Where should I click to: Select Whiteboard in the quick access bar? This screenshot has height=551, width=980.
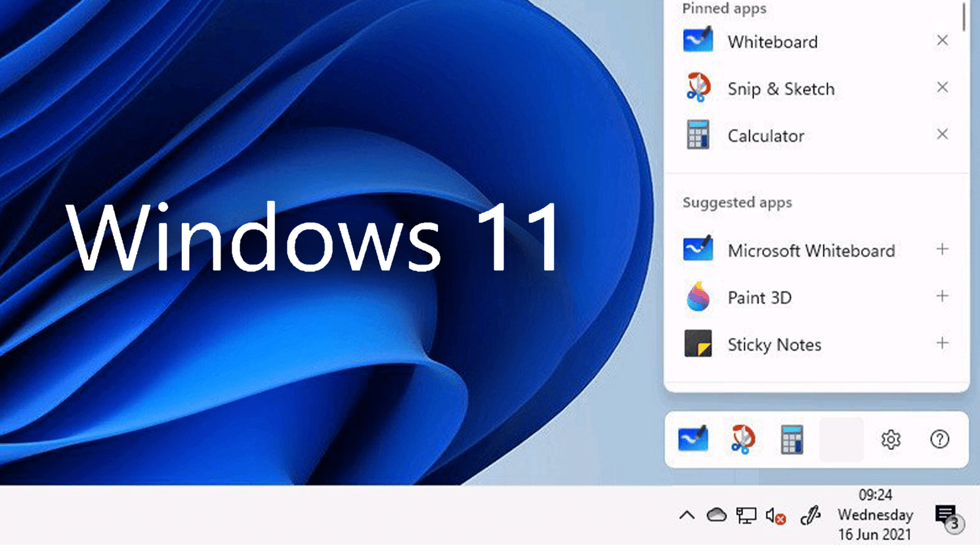(694, 440)
